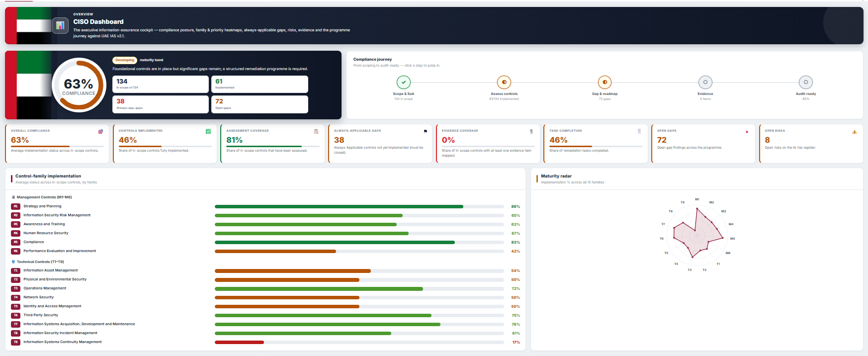Click the 0% Evidence Coverage value
Image resolution: width=868 pixels, height=356 pixels.
point(448,140)
